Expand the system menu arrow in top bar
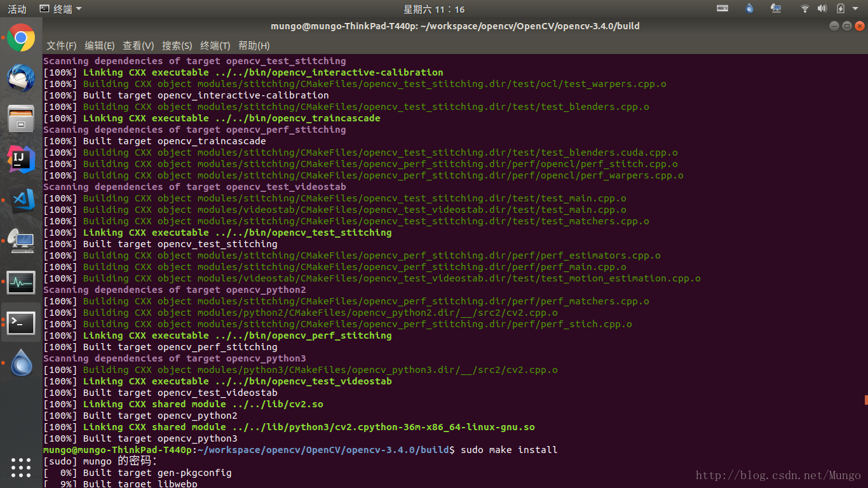This screenshot has width=868, height=488. (x=855, y=9)
